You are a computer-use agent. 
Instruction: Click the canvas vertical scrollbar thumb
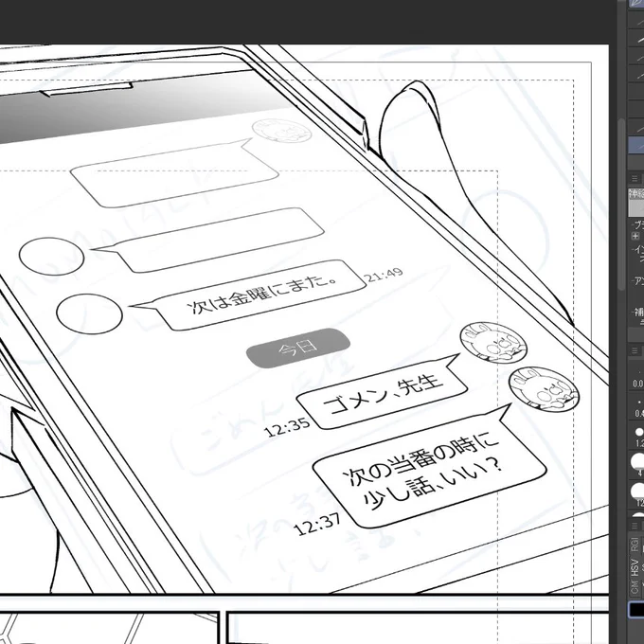coord(622,205)
